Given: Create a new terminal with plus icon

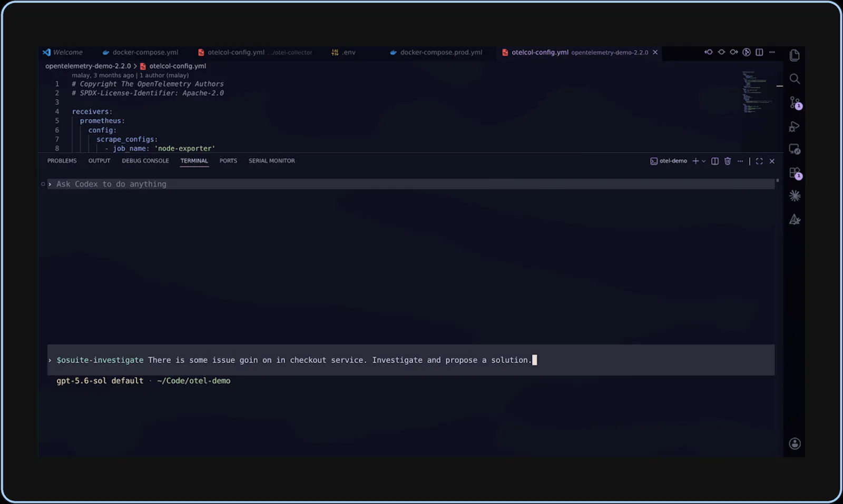Looking at the screenshot, I should point(695,161).
